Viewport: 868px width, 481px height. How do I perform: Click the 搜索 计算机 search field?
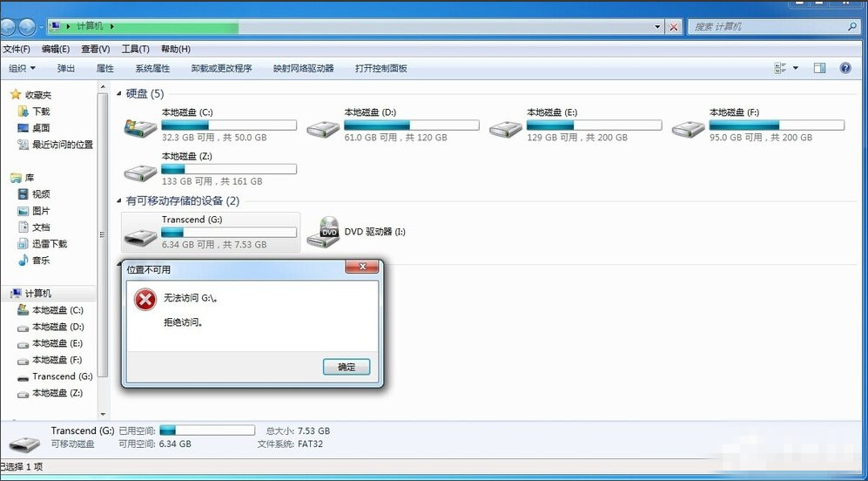[x=766, y=27]
